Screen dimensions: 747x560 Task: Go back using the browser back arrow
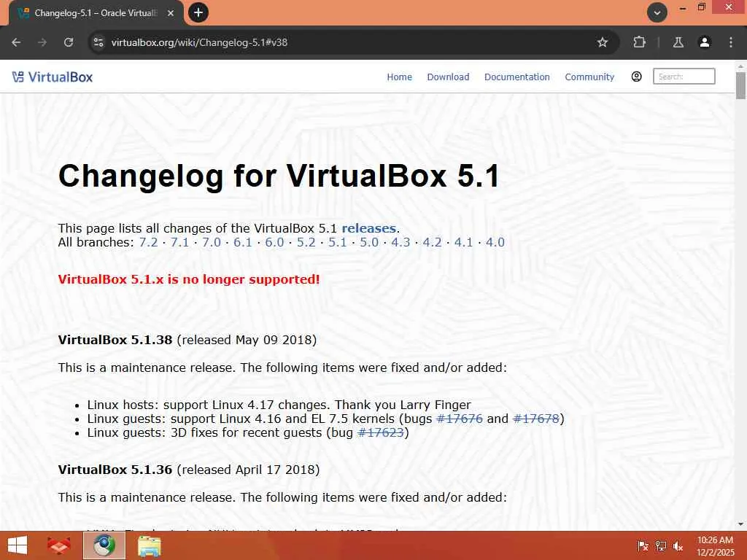point(16,42)
